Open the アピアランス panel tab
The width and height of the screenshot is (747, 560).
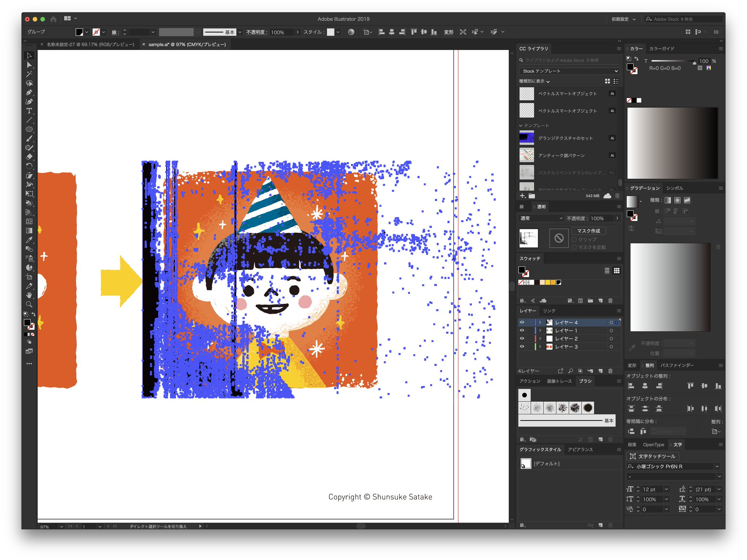(580, 449)
